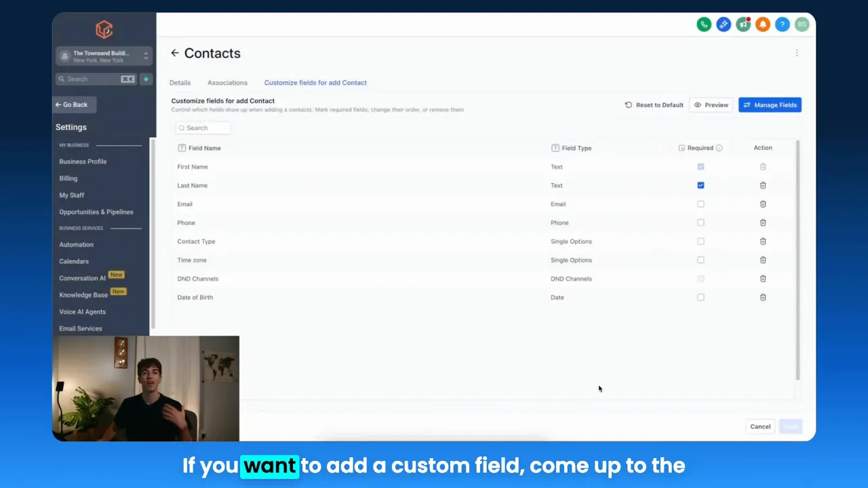Open the Details tab
The image size is (868, 488).
(x=180, y=82)
